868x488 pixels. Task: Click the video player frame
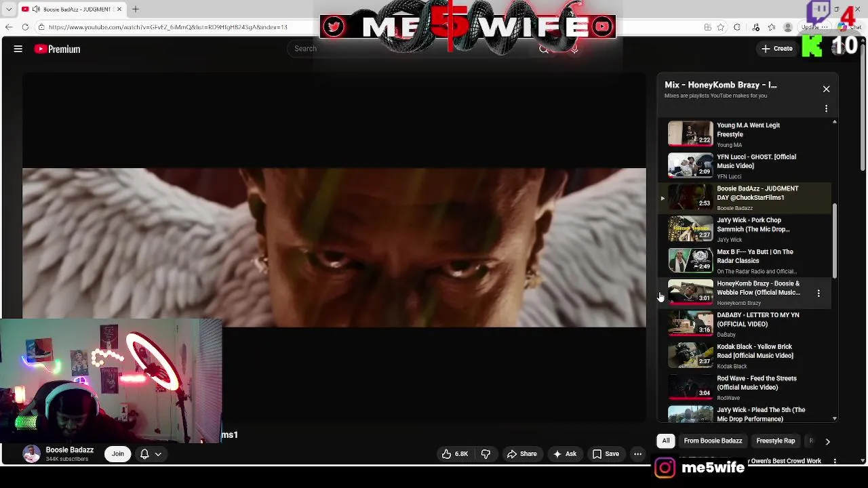click(x=334, y=248)
